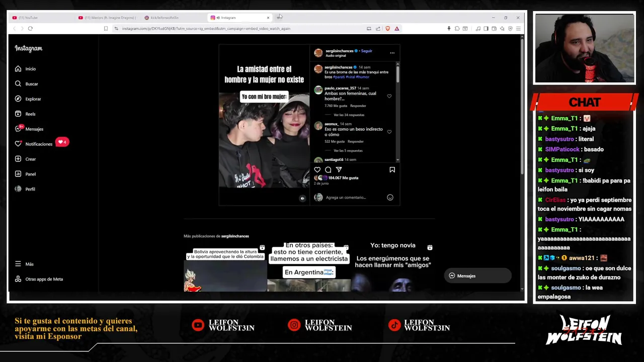Follow sergiisinchances with Seguir link
The width and height of the screenshot is (644, 362).
point(366,51)
